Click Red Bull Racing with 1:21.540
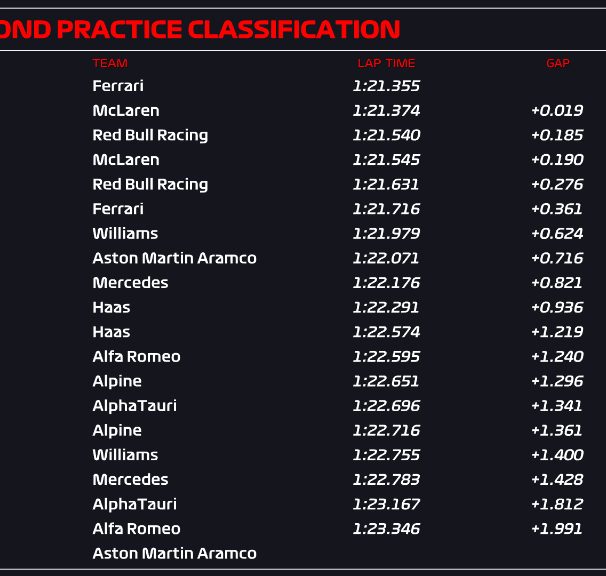 [303, 135]
